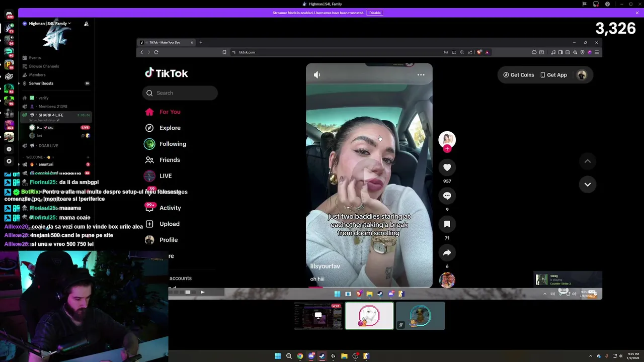
Task: Open the Profile page in sidebar
Action: [162, 240]
